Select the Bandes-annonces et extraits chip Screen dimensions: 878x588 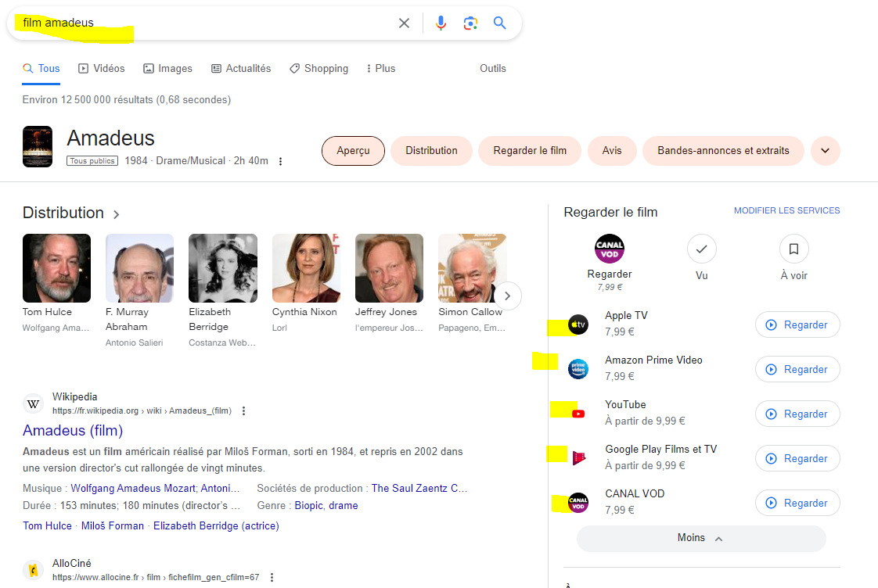(x=724, y=150)
